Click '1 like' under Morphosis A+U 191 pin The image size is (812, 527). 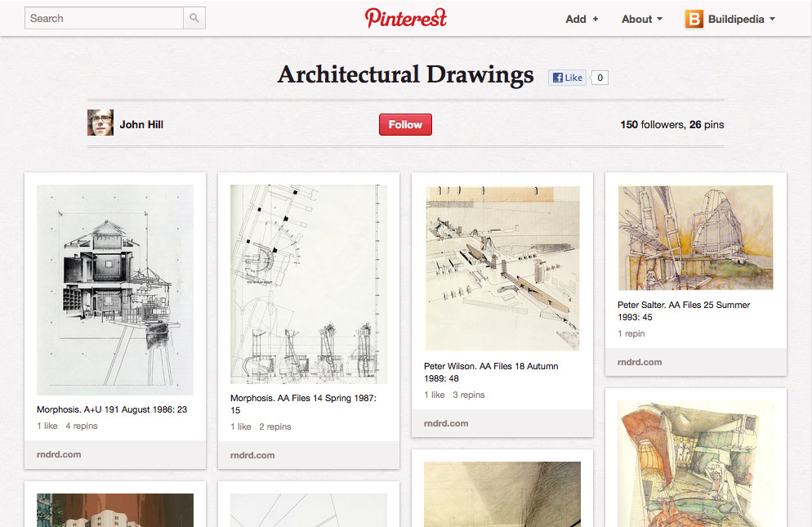(x=47, y=426)
